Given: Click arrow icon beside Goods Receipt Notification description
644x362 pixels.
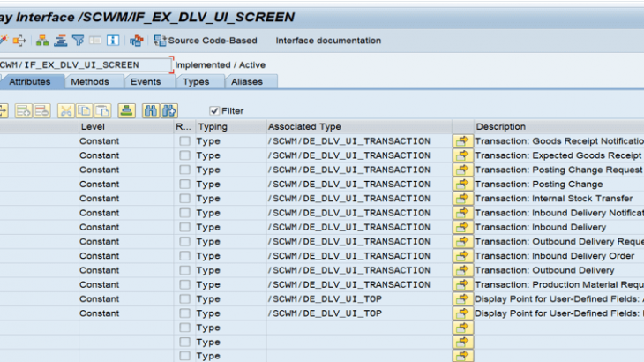Looking at the screenshot, I should [463, 141].
